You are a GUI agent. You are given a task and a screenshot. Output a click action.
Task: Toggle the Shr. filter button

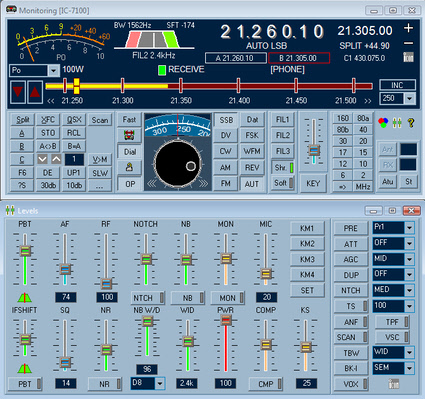283,168
